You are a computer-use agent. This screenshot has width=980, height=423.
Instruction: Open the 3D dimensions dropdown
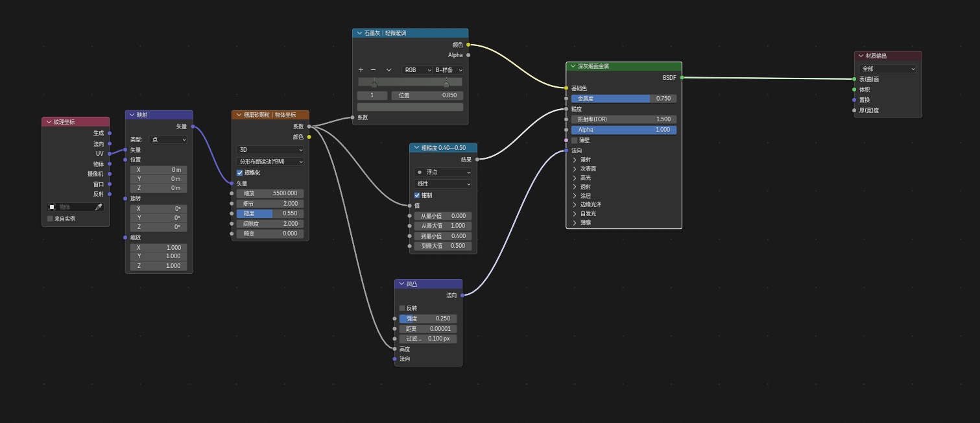270,150
